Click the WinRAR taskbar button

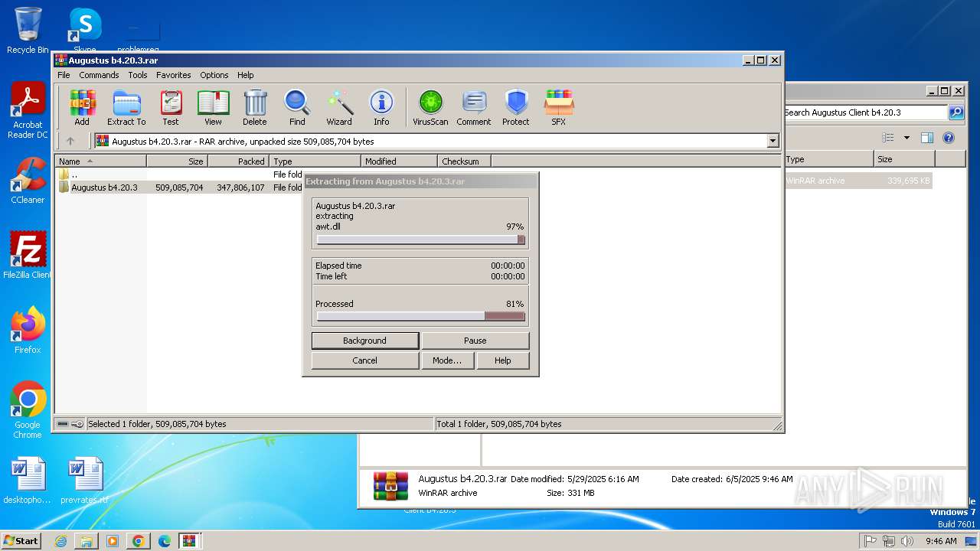[x=189, y=541]
